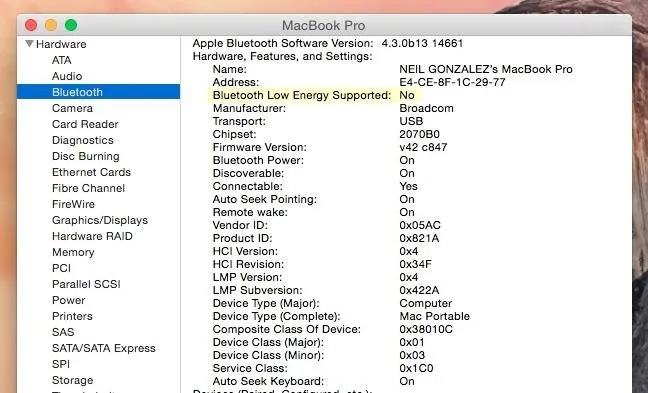Select ATA in the sidebar
Viewport: 648px width, 393px height.
point(62,60)
